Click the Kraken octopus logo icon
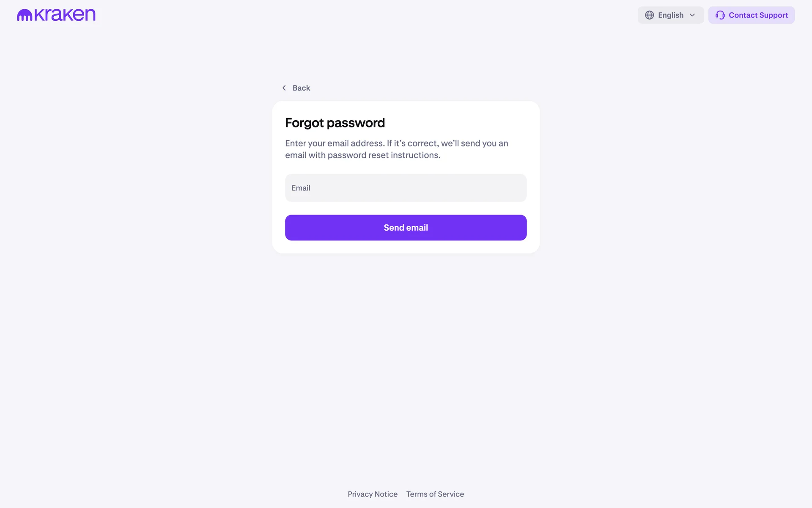 pos(25,15)
